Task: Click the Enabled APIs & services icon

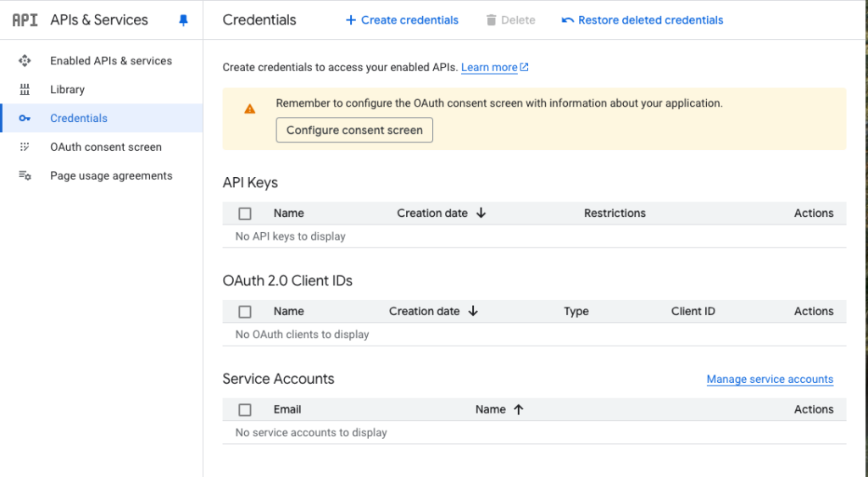Action: click(25, 61)
